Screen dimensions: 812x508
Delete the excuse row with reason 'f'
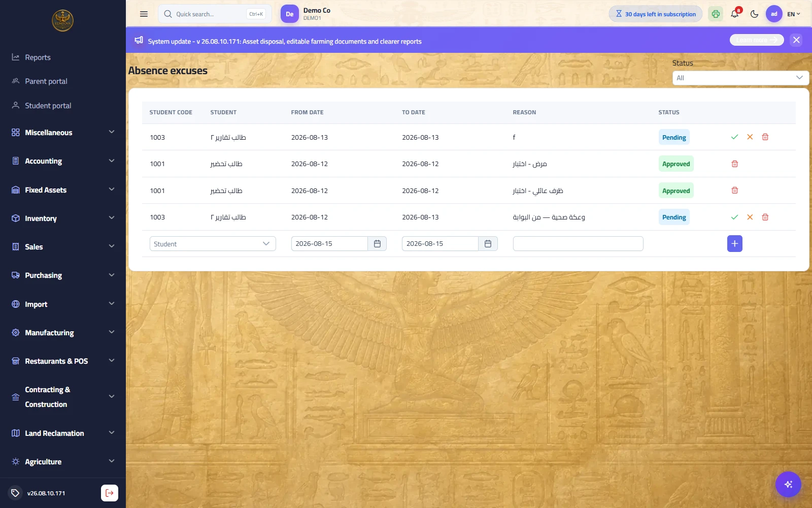point(765,137)
